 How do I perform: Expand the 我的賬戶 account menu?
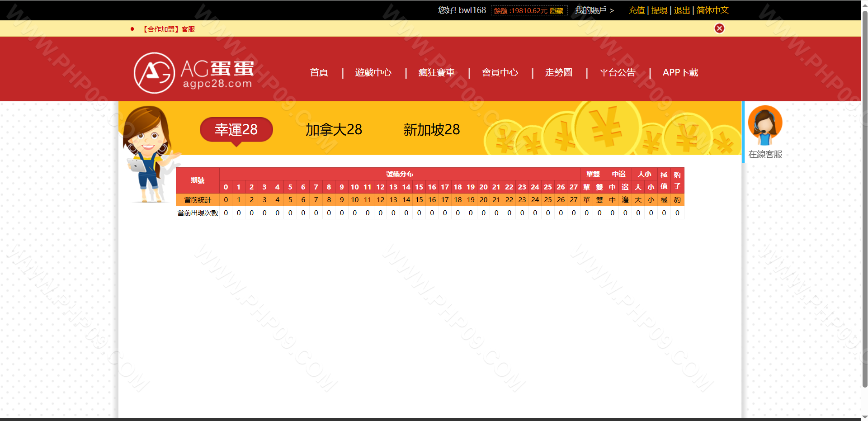(x=594, y=10)
